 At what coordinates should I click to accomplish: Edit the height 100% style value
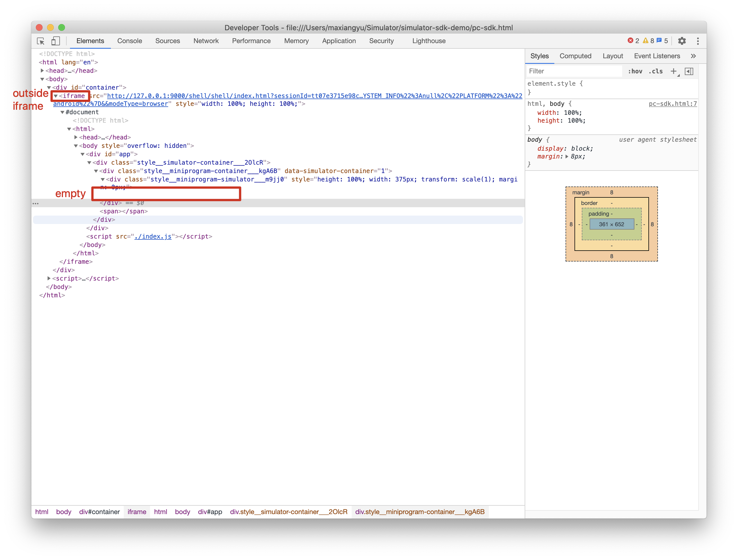coord(574,121)
